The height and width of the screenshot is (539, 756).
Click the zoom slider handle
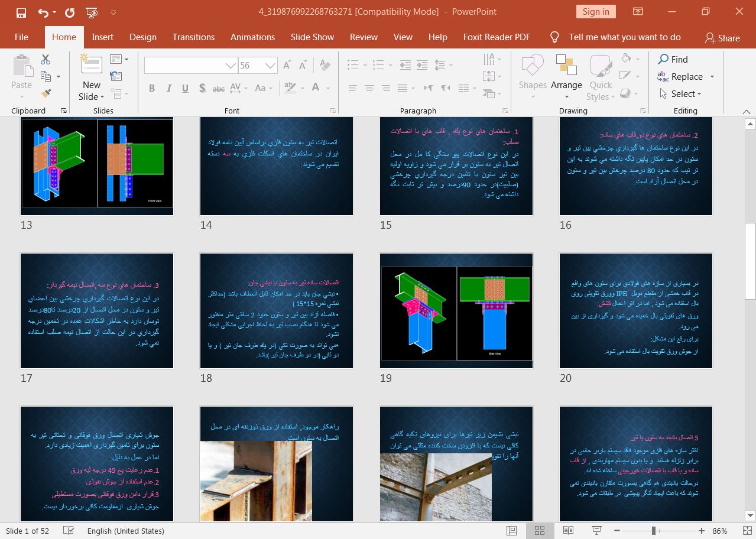pos(654,531)
